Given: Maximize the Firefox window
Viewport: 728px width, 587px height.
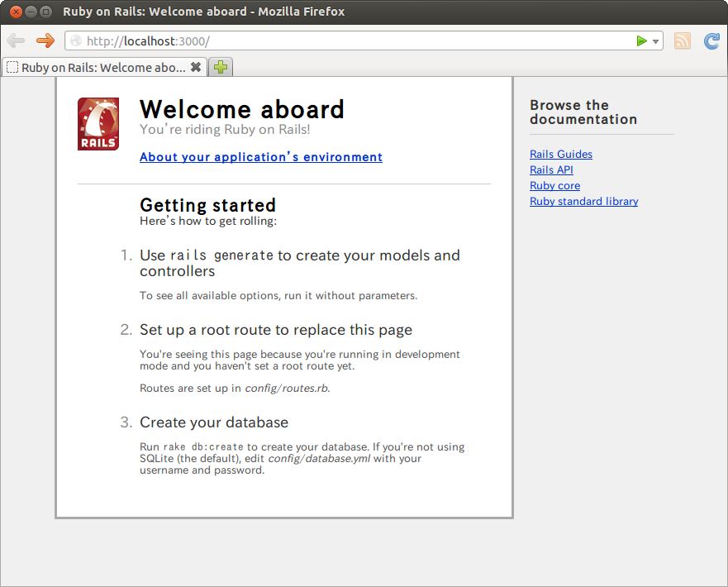Looking at the screenshot, I should click(x=45, y=12).
